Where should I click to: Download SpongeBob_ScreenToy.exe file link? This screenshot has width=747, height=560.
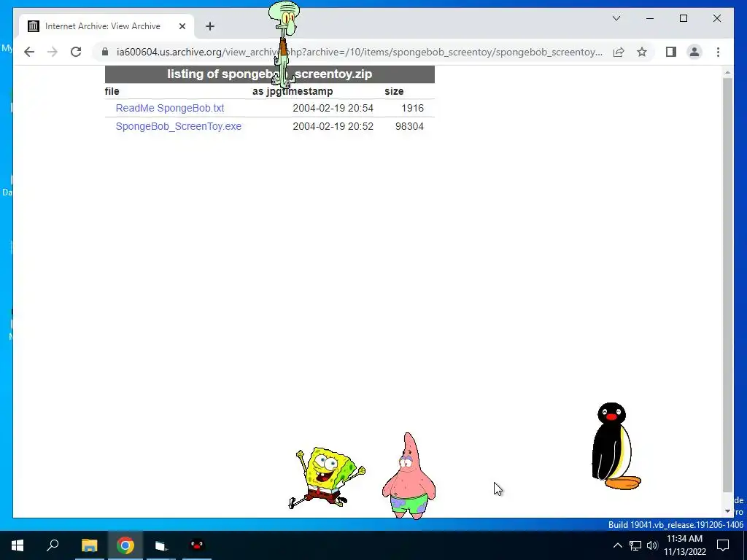point(179,126)
